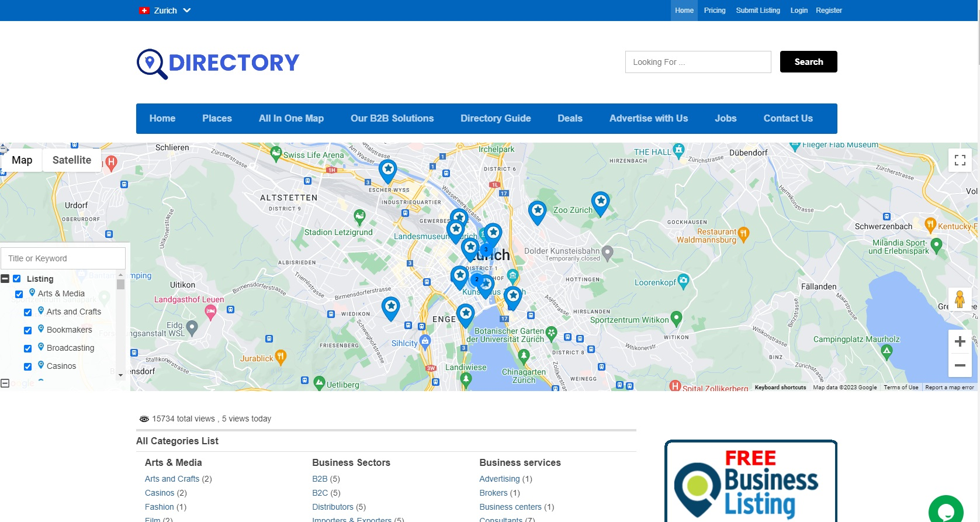The width and height of the screenshot is (980, 522).
Task: Open Places in main navigation
Action: (x=217, y=119)
